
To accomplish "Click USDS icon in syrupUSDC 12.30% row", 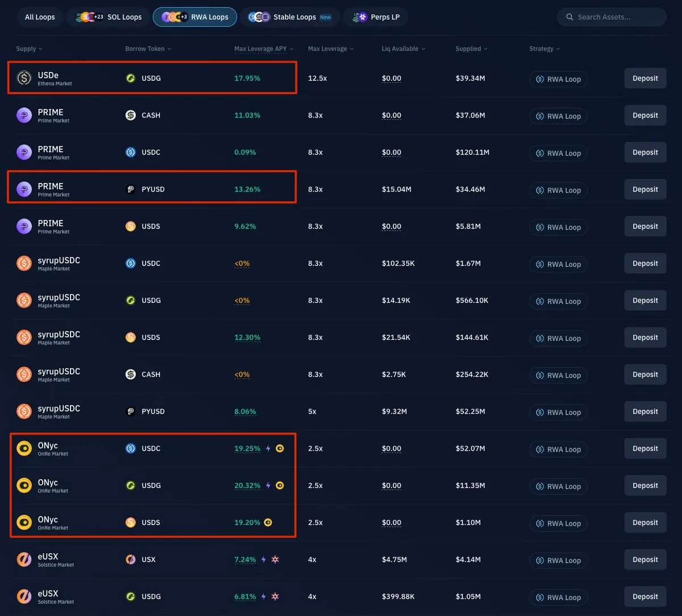I will click(x=131, y=337).
